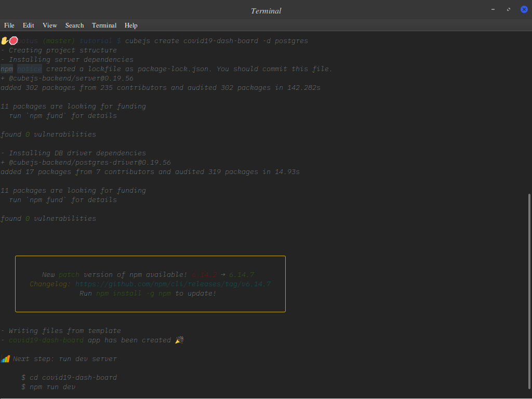Click the raised hand emoji in the shell prompt
Screen dimensions: 532x399
tap(5, 41)
